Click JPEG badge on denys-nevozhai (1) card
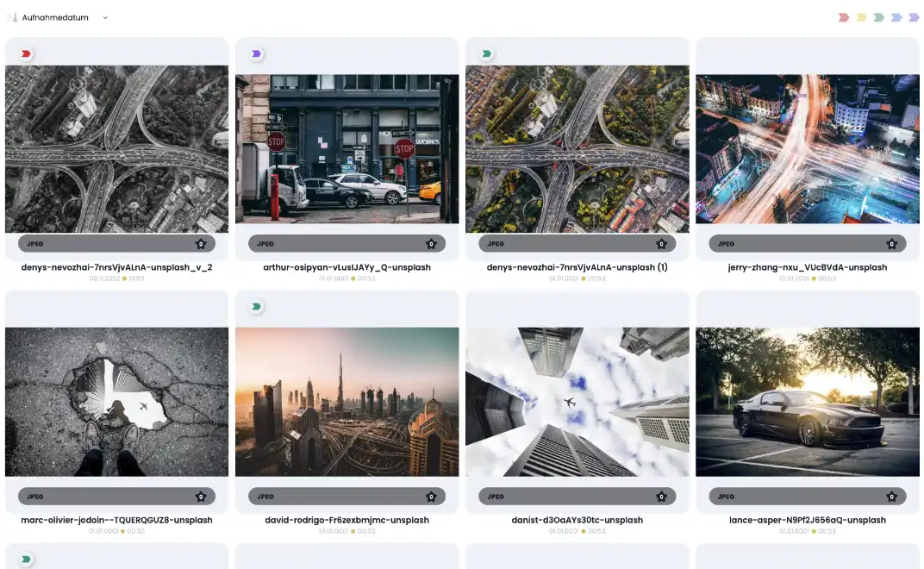 496,244
